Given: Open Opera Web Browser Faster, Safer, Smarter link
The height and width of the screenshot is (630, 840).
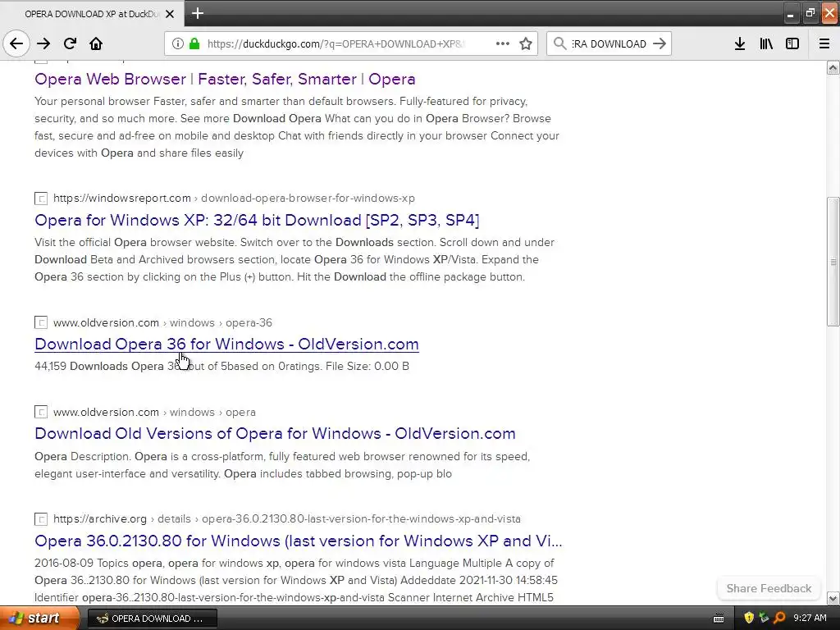Looking at the screenshot, I should [225, 80].
